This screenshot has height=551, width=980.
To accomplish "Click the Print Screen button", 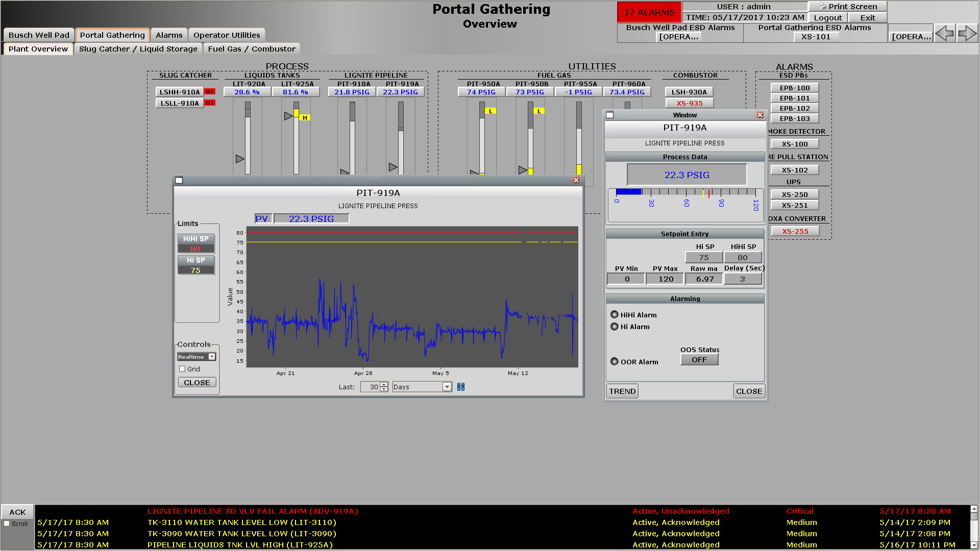I will [x=848, y=6].
